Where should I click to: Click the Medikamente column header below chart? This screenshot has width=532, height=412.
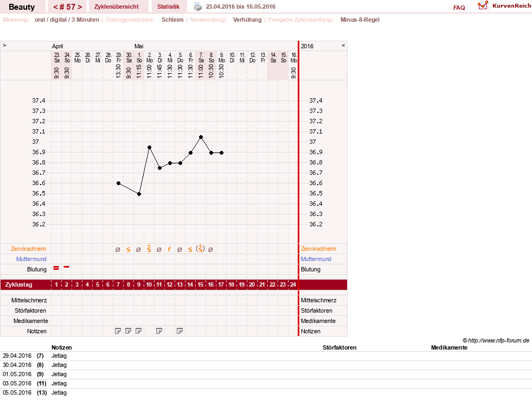(x=449, y=347)
